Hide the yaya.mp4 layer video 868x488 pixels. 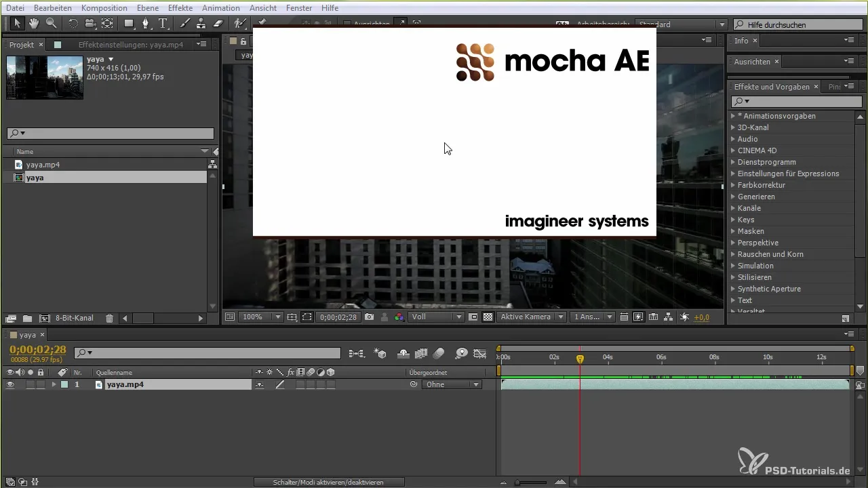tap(10, 384)
